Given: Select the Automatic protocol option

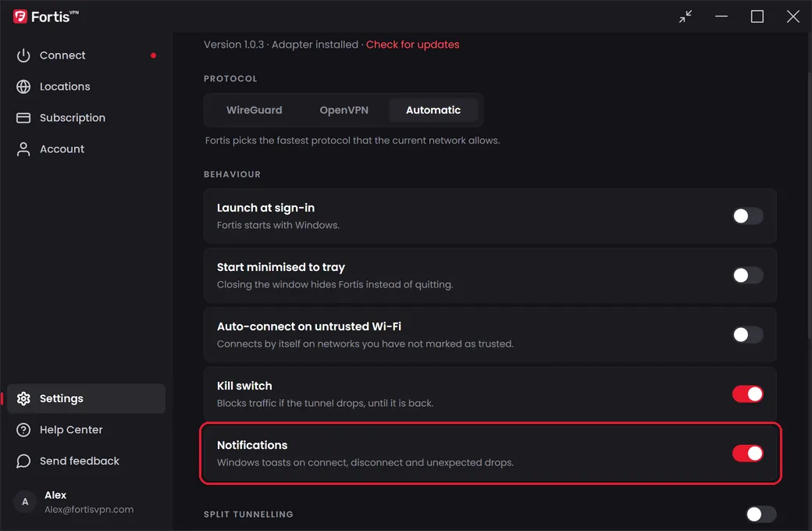Looking at the screenshot, I should pyautogui.click(x=433, y=110).
